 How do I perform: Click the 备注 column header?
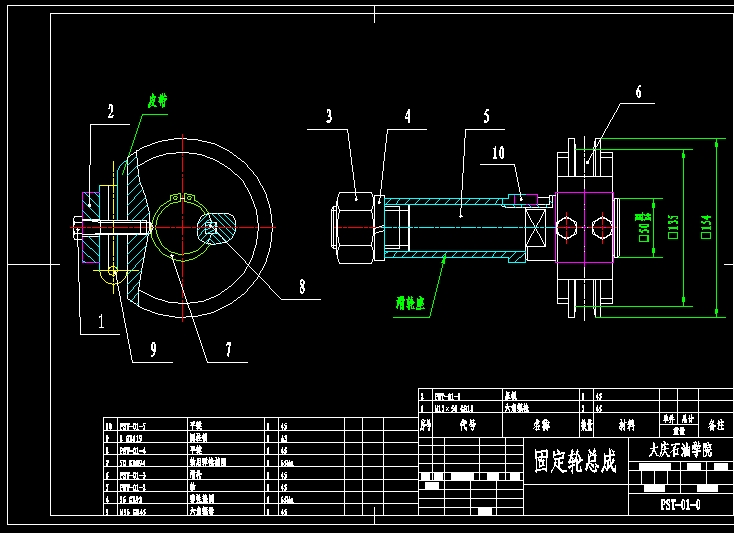716,425
